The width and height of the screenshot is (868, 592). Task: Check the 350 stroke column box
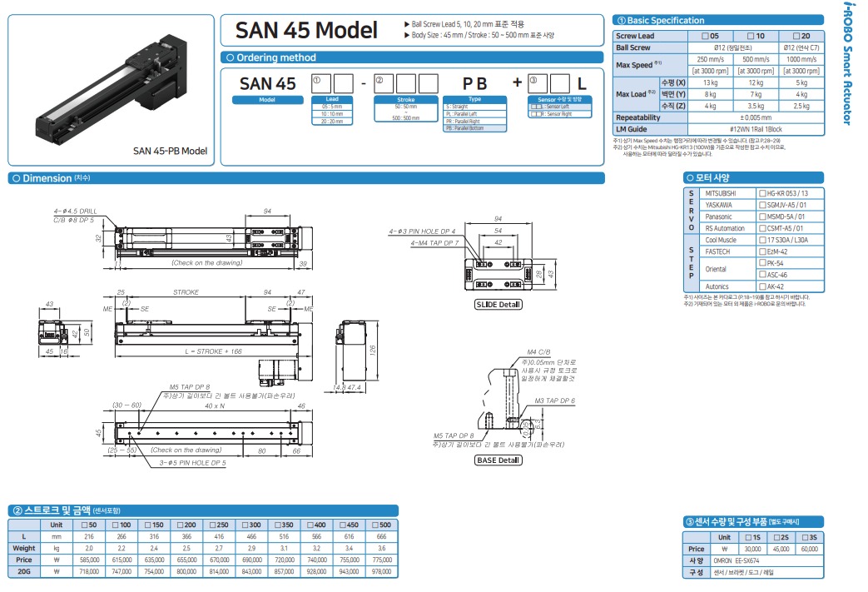click(278, 525)
